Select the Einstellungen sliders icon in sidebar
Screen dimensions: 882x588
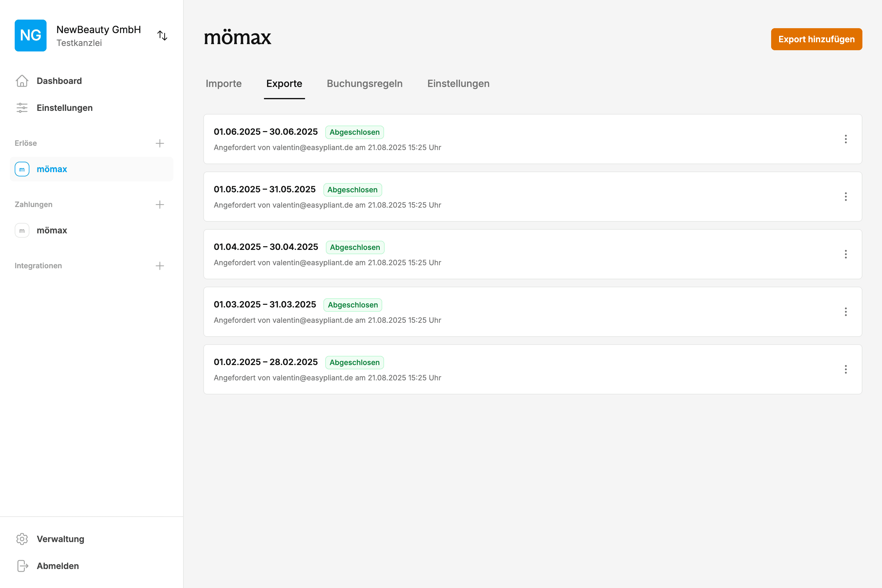click(22, 107)
